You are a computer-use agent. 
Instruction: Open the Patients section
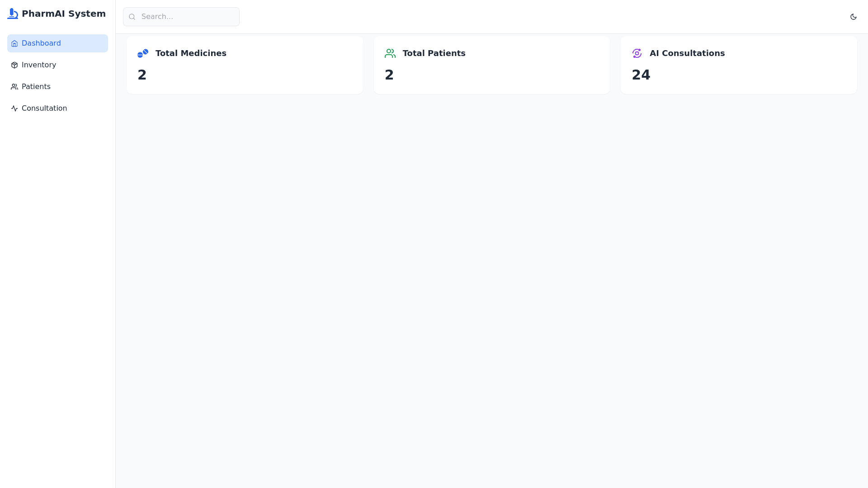[x=36, y=87]
